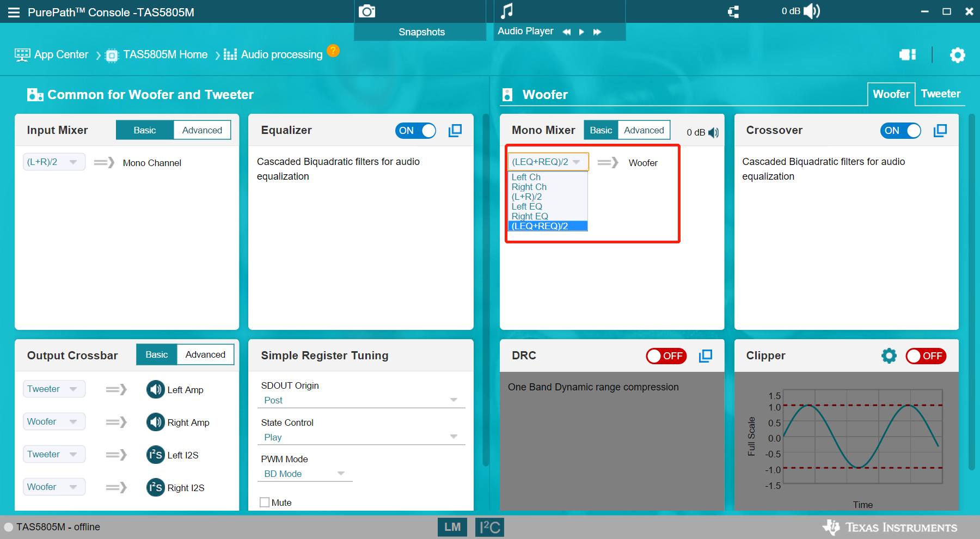Screen dimensions: 980x539
Task: Click the Mono Mixer volume speaker icon
Action: click(714, 132)
